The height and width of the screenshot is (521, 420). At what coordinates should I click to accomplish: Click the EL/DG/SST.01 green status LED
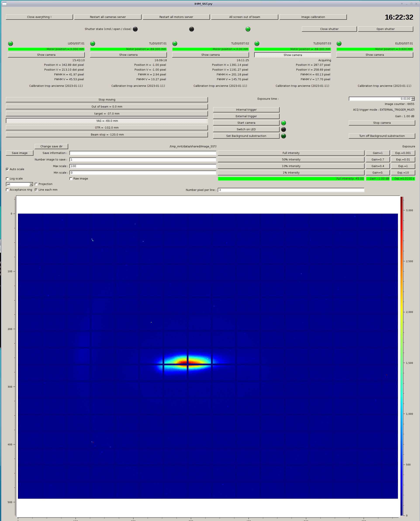point(339,44)
